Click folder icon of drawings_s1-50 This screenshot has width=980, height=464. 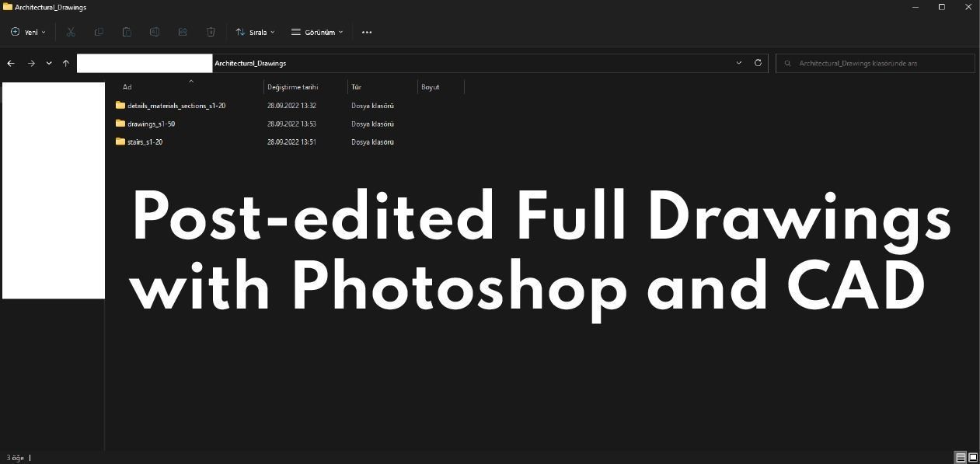120,123
